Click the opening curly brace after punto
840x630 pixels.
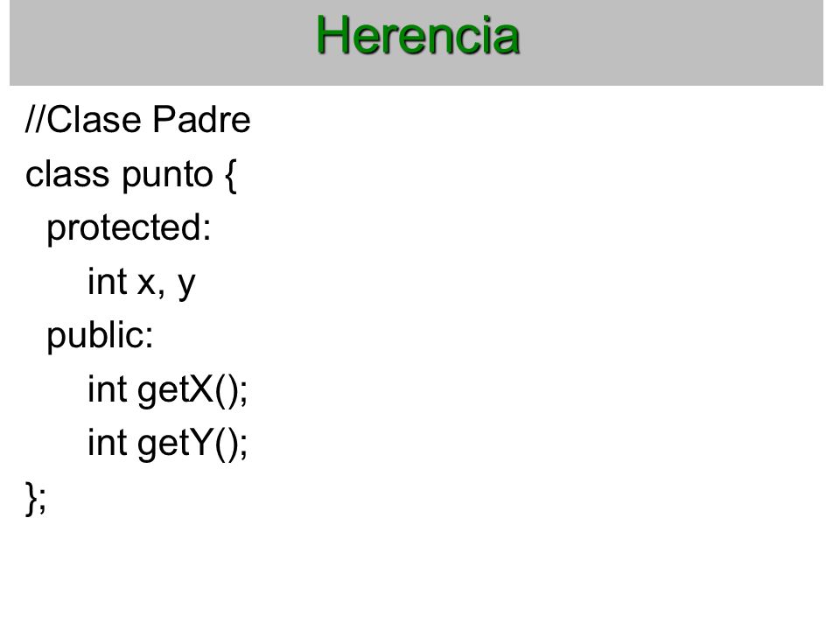pos(230,176)
